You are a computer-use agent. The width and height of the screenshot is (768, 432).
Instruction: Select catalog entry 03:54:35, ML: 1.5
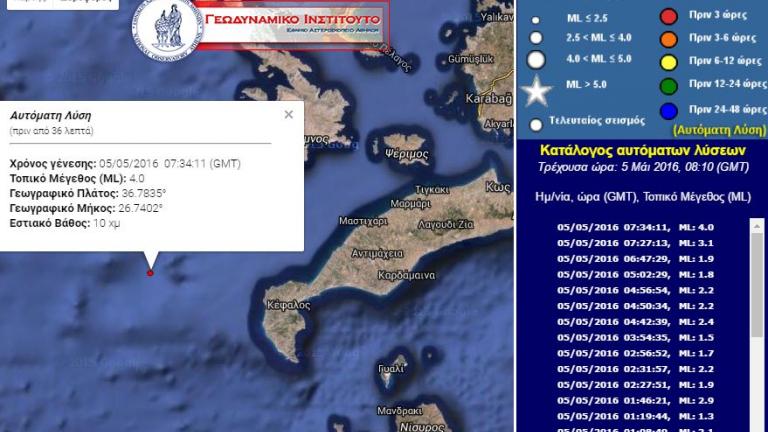tap(635, 337)
